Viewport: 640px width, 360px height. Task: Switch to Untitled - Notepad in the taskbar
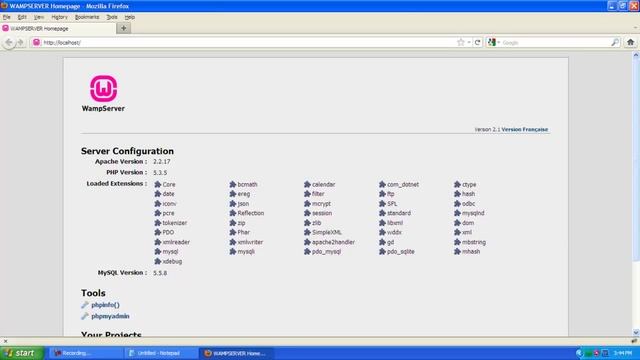pyautogui.click(x=161, y=353)
